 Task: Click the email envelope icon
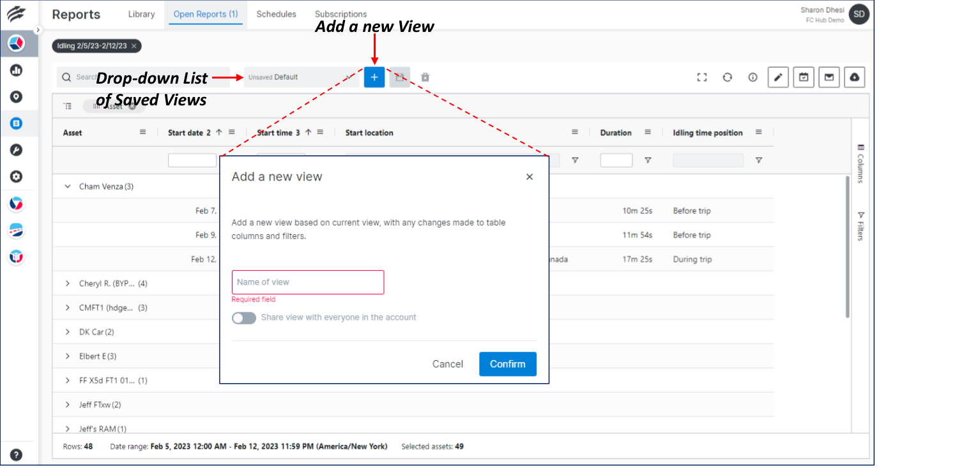point(829,77)
